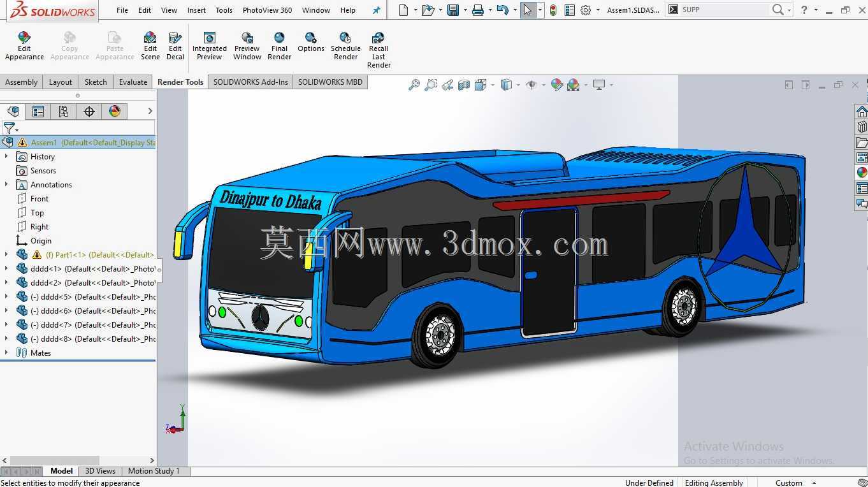Click the feature tree filter funnel
Image resolution: width=868 pixels, height=487 pixels.
coord(9,128)
